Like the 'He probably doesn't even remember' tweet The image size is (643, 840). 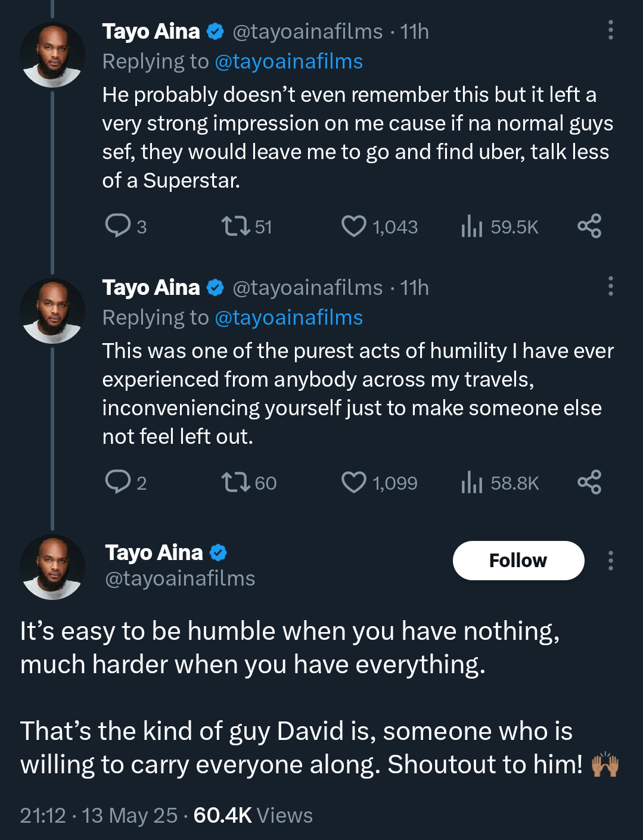click(x=354, y=226)
